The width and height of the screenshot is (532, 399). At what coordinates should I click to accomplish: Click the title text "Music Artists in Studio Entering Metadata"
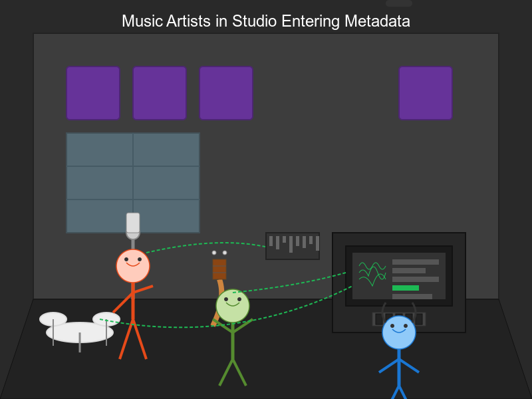click(x=266, y=21)
